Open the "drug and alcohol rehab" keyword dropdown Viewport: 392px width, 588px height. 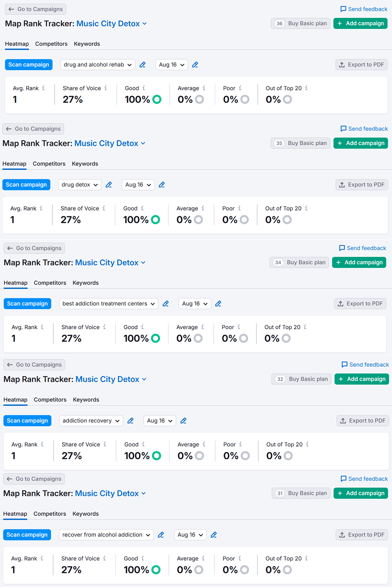98,65
